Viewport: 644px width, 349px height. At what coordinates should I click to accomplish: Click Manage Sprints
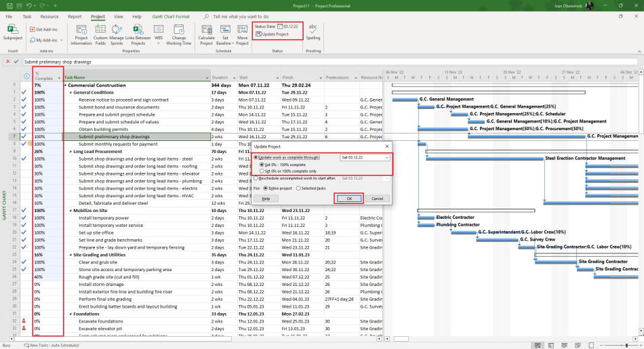117,35
